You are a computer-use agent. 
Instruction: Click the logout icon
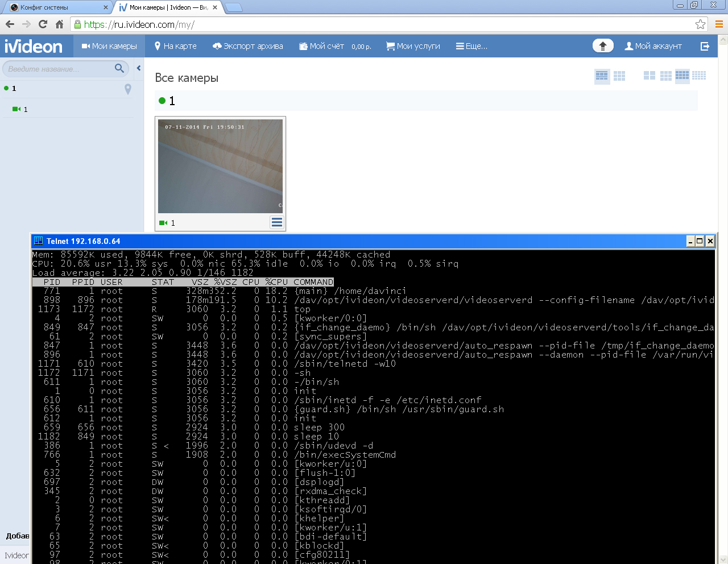[x=705, y=46]
